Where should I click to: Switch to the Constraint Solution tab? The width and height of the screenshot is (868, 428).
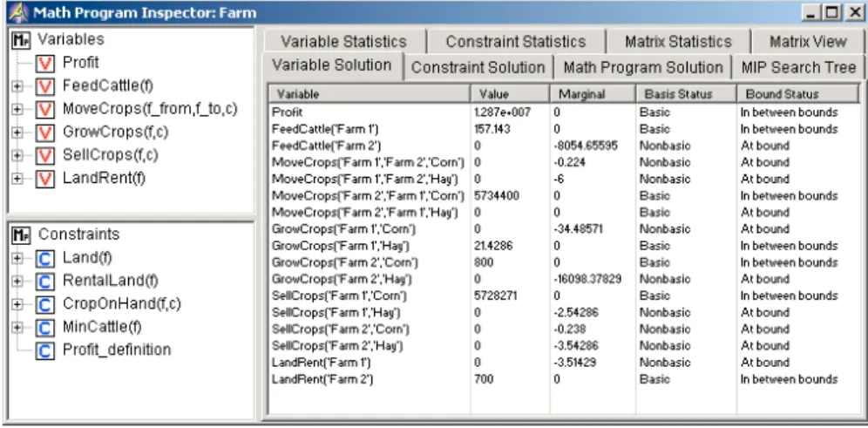(478, 68)
